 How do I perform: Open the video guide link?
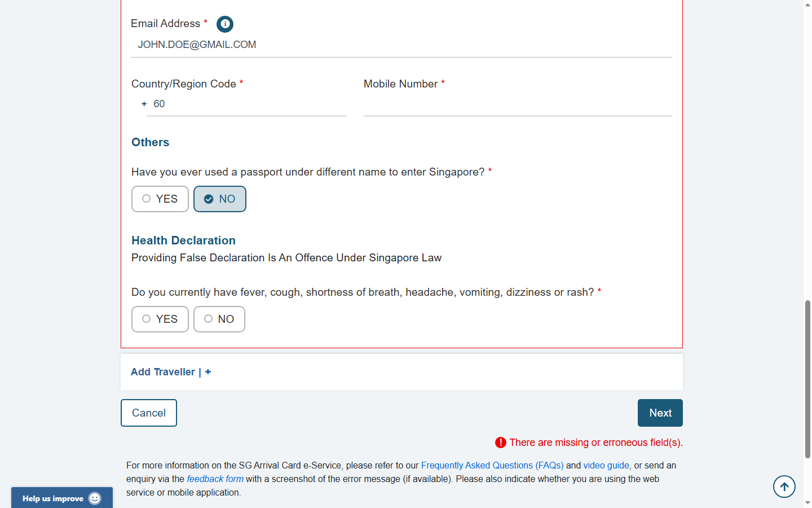[606, 466]
